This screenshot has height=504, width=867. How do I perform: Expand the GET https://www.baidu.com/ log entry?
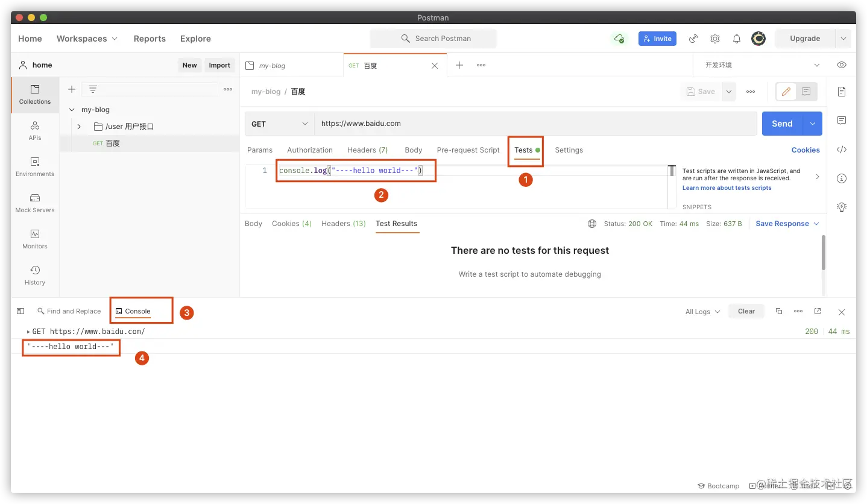coord(28,332)
